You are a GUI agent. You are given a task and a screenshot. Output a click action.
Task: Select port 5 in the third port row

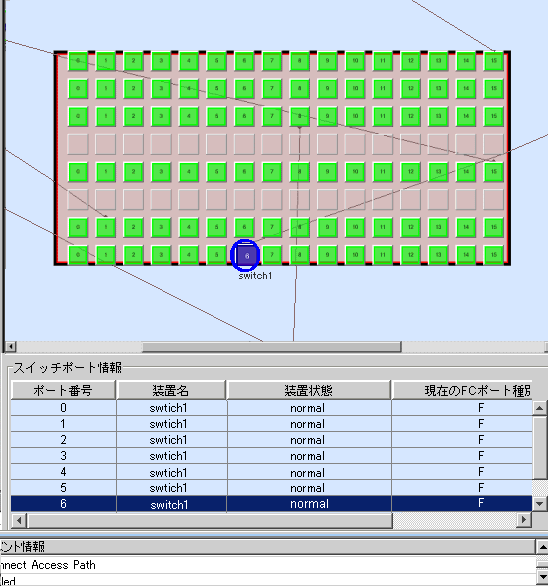pos(216,116)
